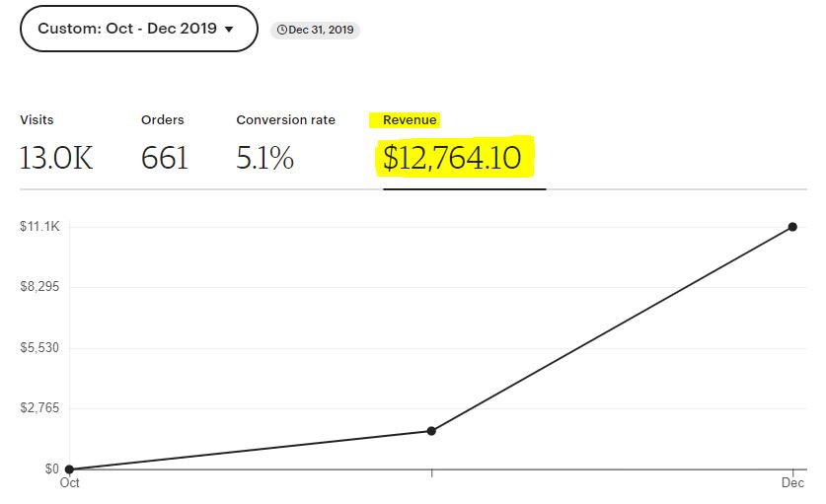
Task: Select the middle November data point
Action: (x=431, y=431)
